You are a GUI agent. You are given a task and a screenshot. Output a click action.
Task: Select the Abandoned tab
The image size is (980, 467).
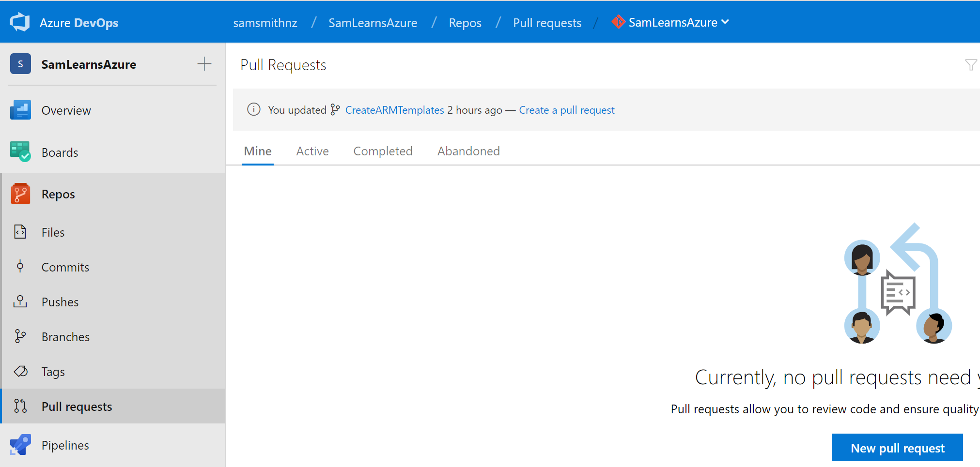tap(468, 151)
